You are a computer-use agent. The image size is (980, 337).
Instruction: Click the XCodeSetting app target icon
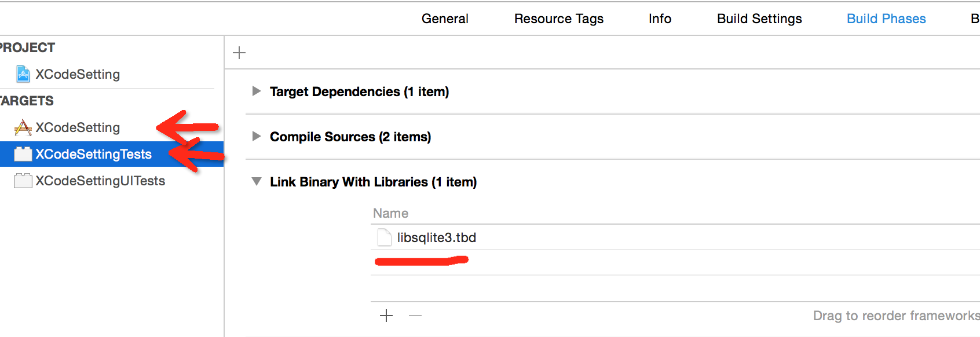[x=23, y=127]
